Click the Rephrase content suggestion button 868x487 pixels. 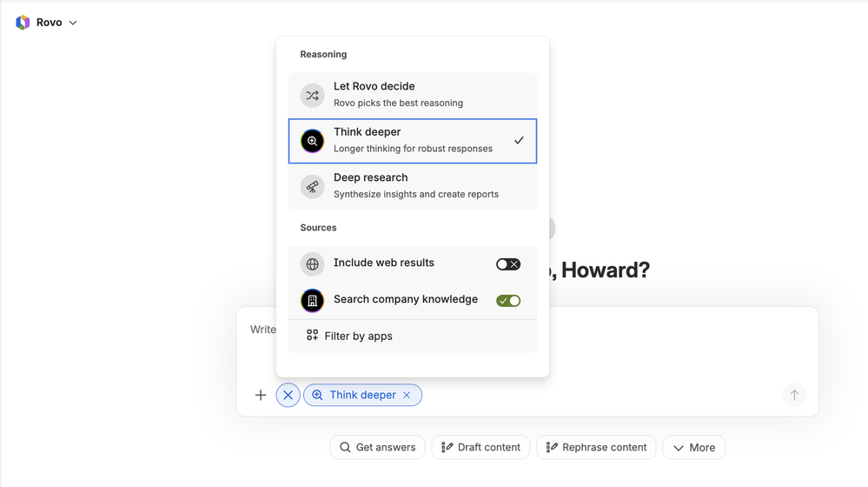point(596,447)
